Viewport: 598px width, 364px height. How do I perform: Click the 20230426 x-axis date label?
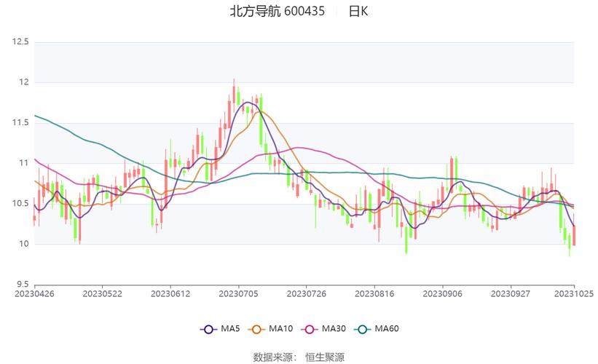click(34, 294)
